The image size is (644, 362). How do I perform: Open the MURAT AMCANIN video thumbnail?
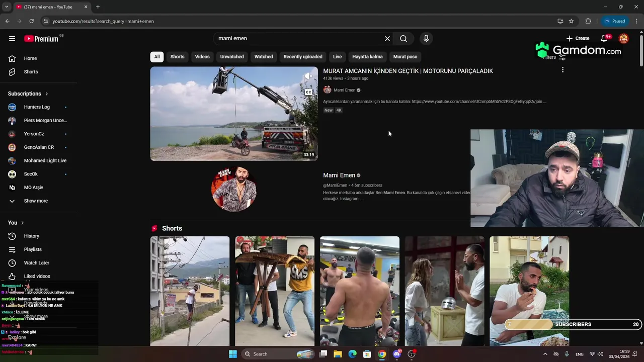234,114
